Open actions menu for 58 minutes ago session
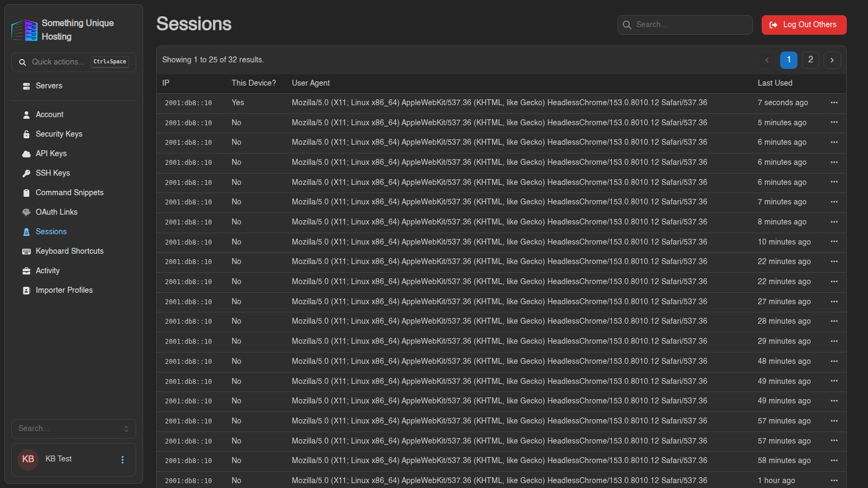The width and height of the screenshot is (868, 488). [834, 460]
